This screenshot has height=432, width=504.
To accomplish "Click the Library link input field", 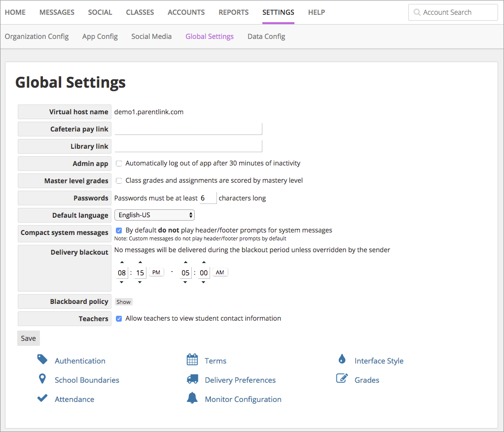I will coord(188,146).
